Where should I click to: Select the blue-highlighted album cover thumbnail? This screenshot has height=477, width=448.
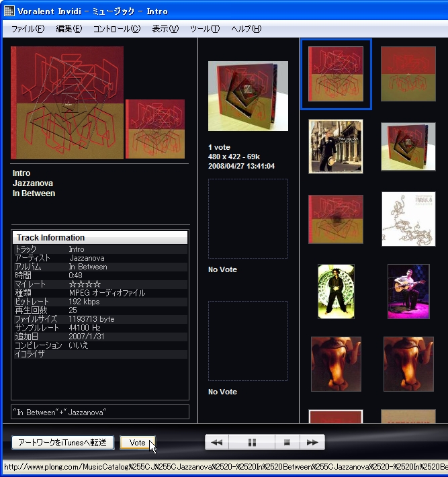coord(336,74)
